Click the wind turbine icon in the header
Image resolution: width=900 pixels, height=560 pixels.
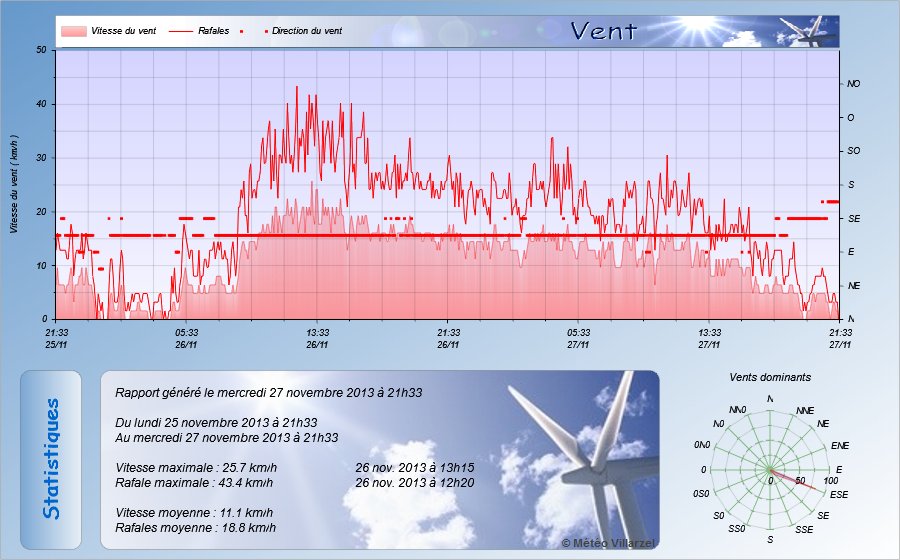click(810, 31)
